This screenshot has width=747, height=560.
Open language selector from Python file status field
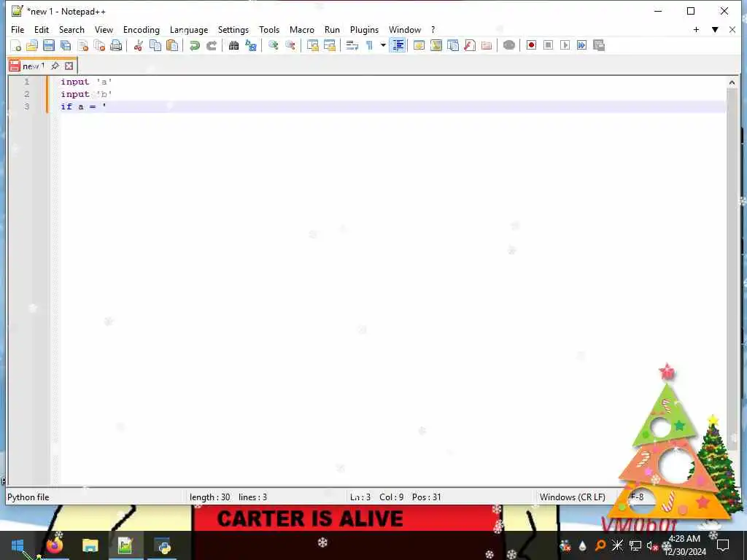(28, 497)
